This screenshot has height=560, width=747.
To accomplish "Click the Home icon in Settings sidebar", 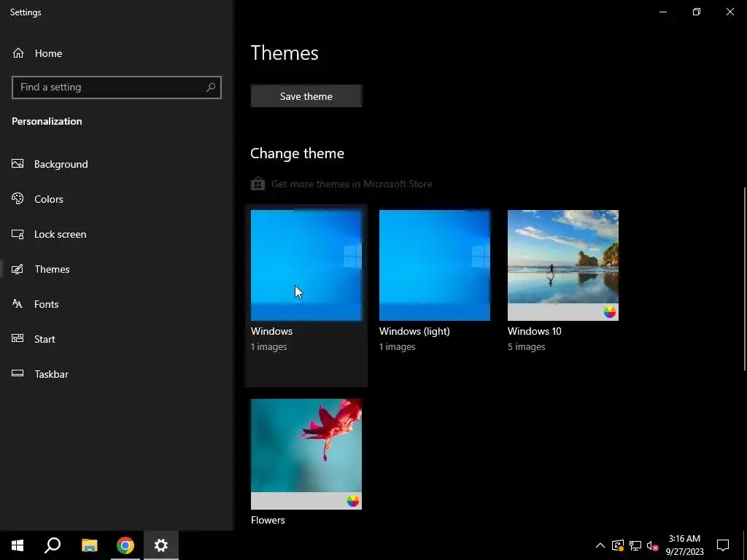I will (x=18, y=52).
